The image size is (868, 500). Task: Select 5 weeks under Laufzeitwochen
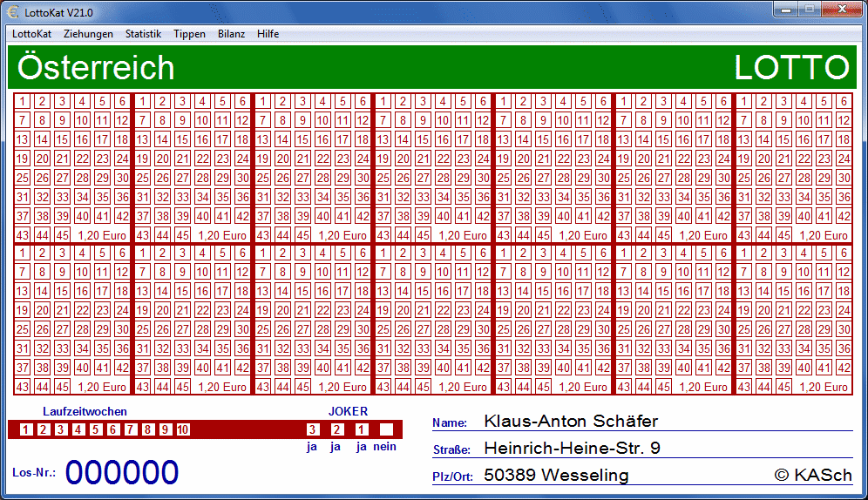(x=96, y=429)
